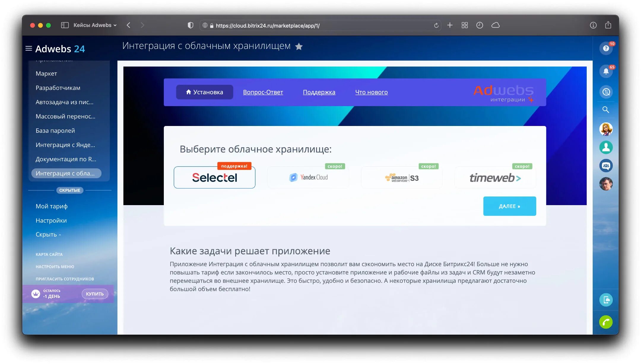Open the Автозадача из пис... app

(x=64, y=102)
